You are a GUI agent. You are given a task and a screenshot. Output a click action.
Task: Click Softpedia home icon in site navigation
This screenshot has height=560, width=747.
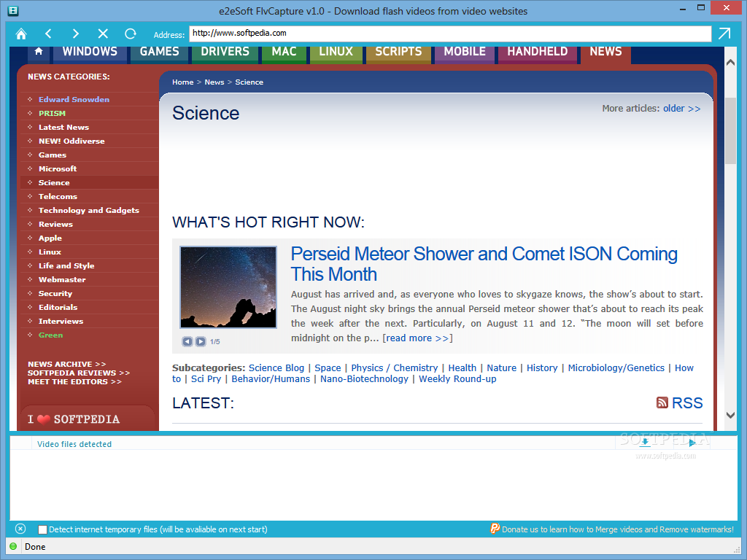click(x=39, y=52)
